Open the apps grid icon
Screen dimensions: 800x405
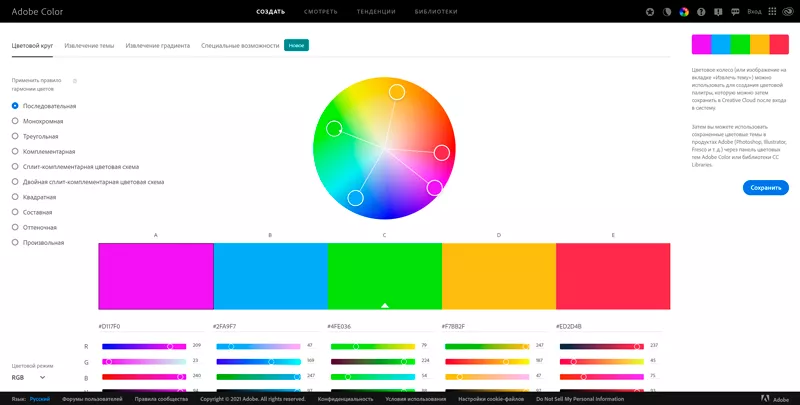pyautogui.click(x=772, y=12)
